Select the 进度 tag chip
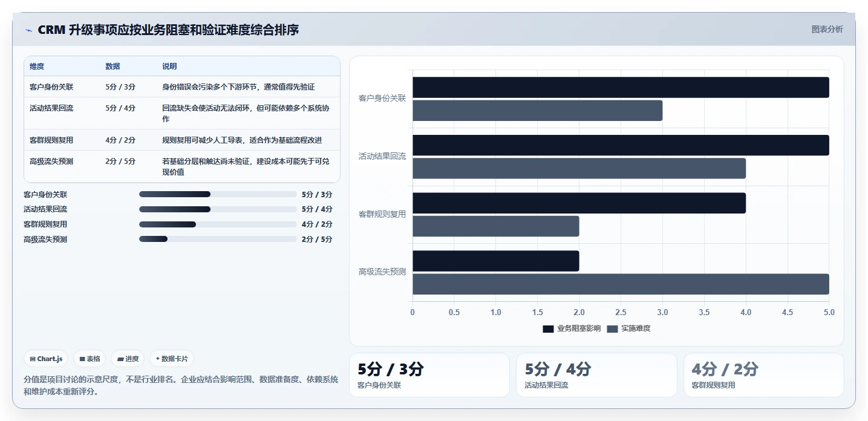Viewport: 868px width, 421px height. pos(128,359)
